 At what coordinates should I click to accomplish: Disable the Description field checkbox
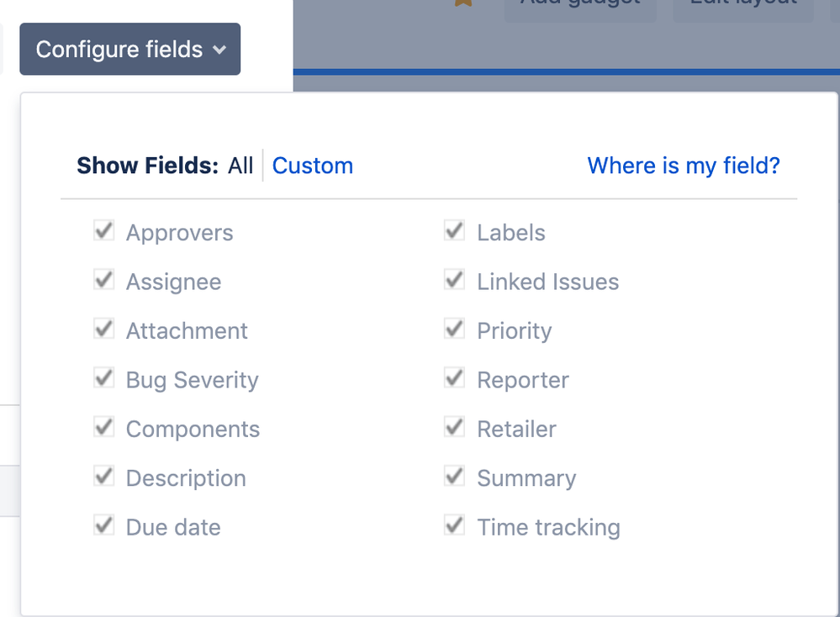click(x=104, y=477)
